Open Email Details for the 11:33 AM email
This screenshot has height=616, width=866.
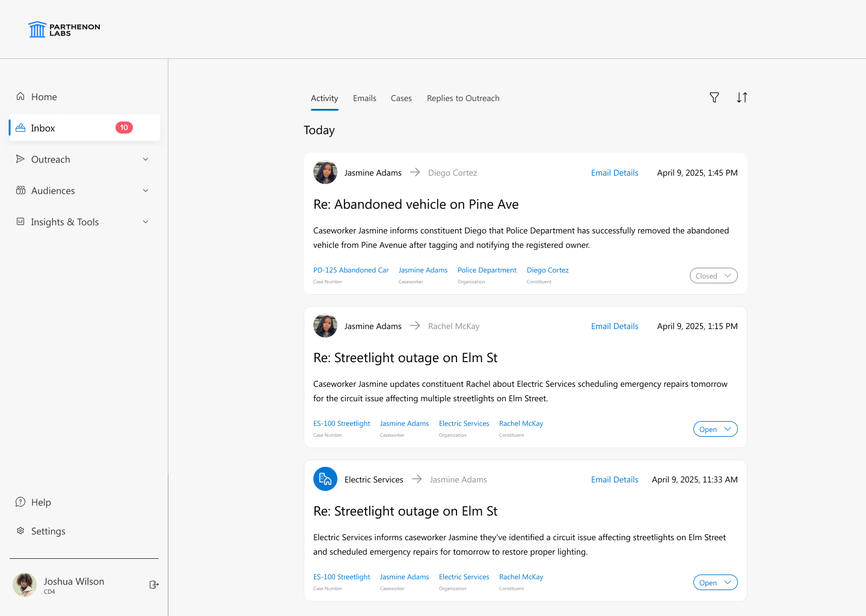pyautogui.click(x=615, y=479)
